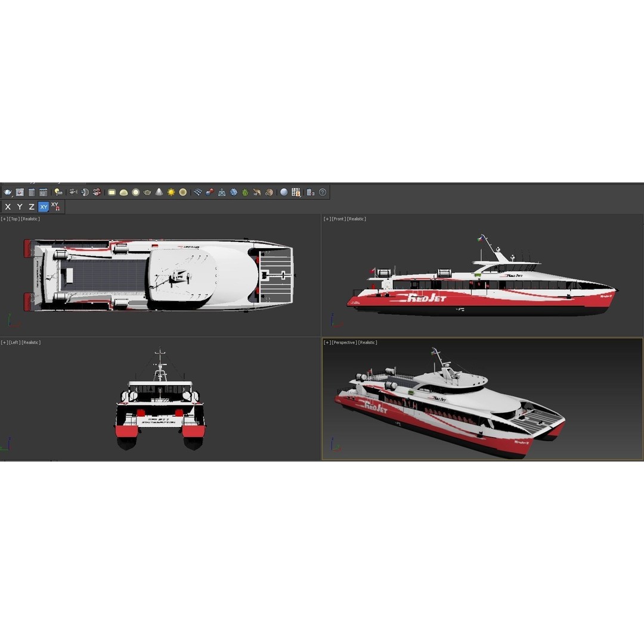644x644 pixels.
Task: Click the red video camera icon
Action: pos(97,192)
